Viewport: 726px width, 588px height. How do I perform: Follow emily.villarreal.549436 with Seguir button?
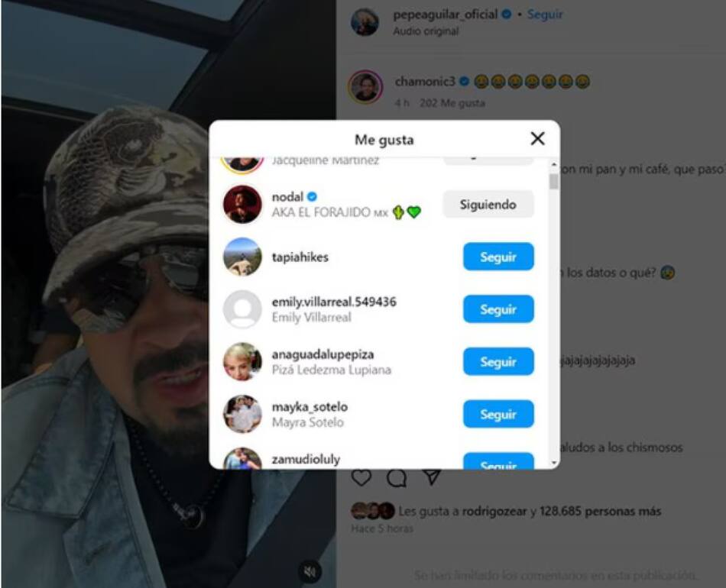[498, 309]
